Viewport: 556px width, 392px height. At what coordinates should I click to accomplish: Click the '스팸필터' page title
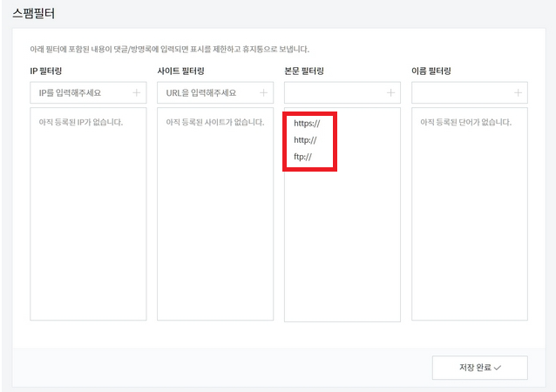coord(34,13)
